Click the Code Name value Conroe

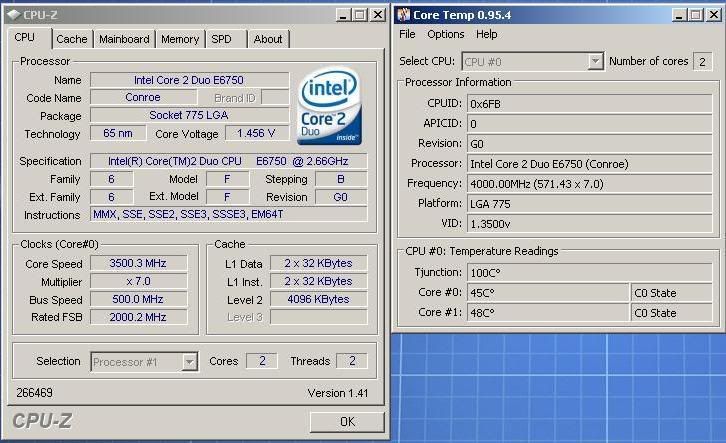pos(143,98)
